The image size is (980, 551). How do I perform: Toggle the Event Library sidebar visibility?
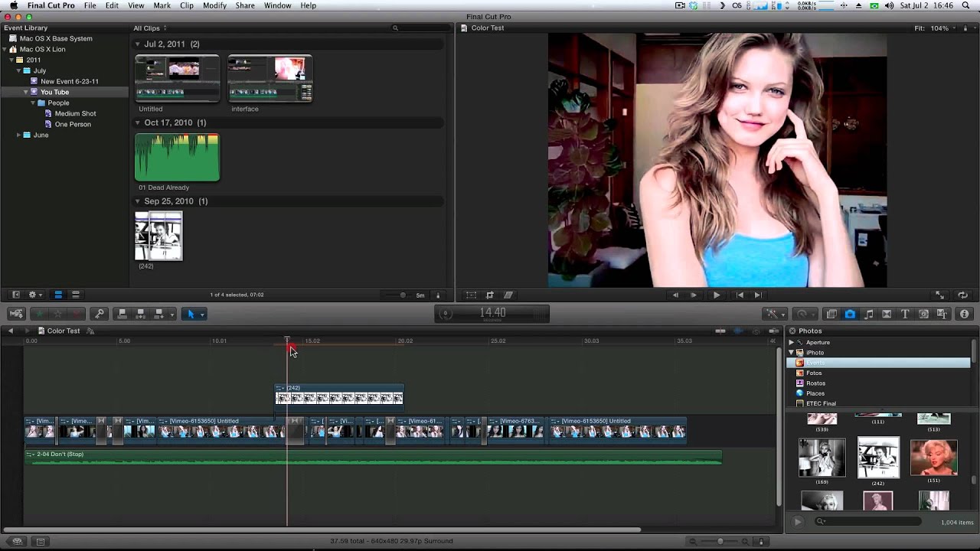click(15, 295)
